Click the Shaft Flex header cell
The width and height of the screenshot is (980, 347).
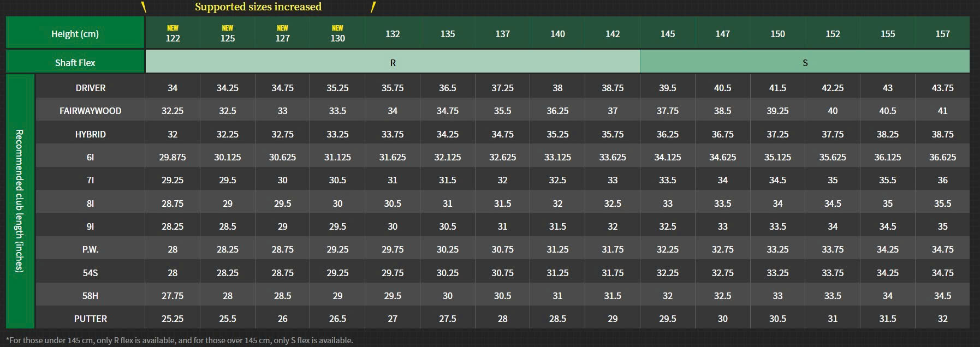(x=75, y=63)
